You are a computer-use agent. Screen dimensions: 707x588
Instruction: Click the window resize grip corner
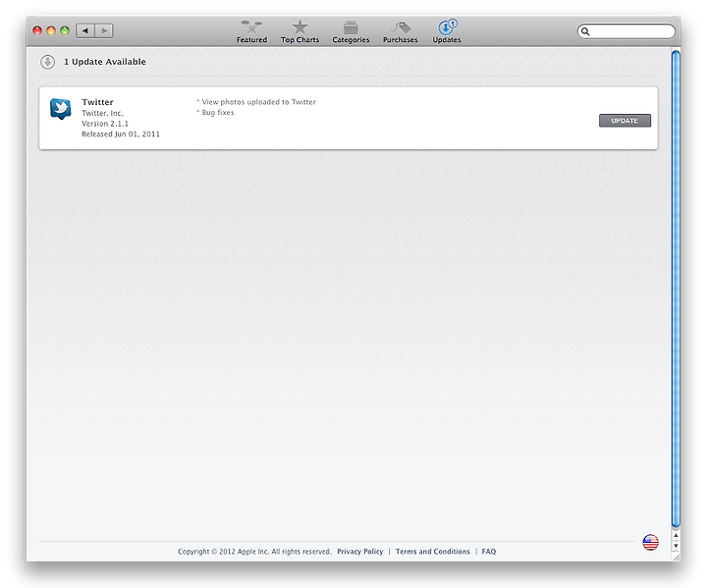[x=677, y=558]
